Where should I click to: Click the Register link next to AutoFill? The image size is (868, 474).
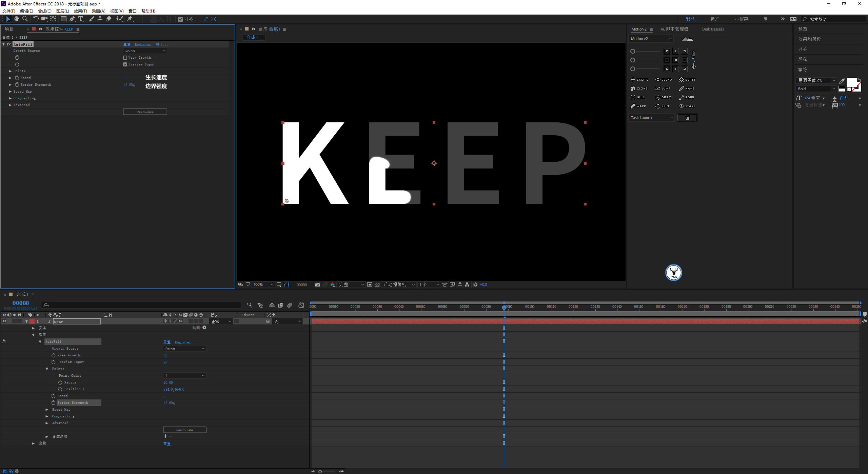click(x=143, y=44)
